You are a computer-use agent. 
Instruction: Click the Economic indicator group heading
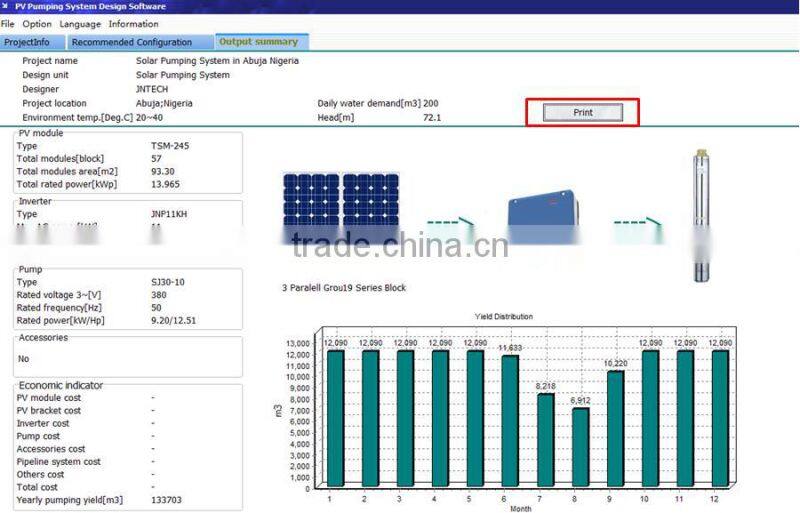click(61, 385)
